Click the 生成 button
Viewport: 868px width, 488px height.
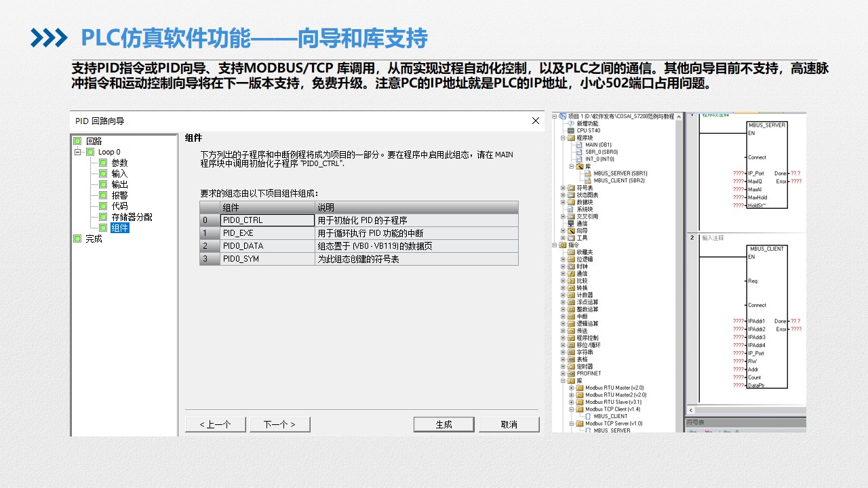point(443,424)
